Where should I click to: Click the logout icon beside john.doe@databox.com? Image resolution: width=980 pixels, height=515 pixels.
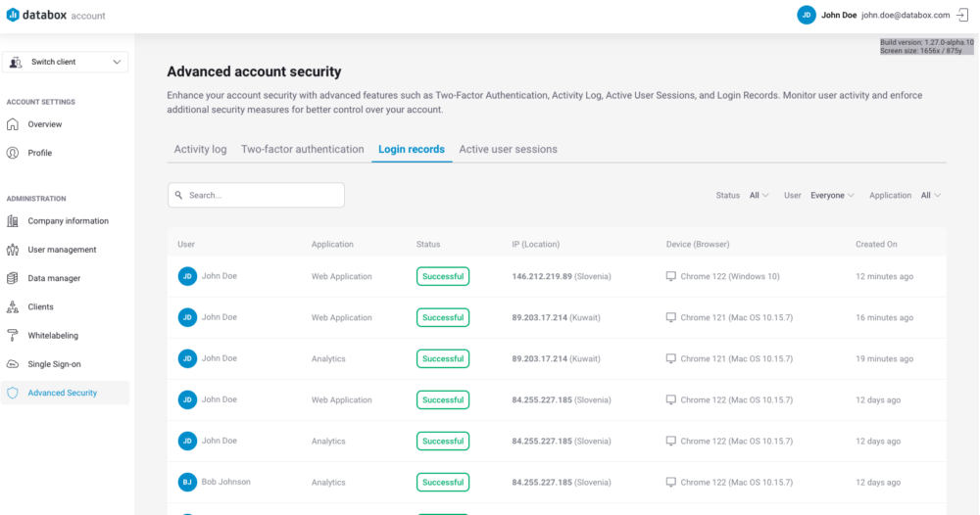[x=963, y=15]
